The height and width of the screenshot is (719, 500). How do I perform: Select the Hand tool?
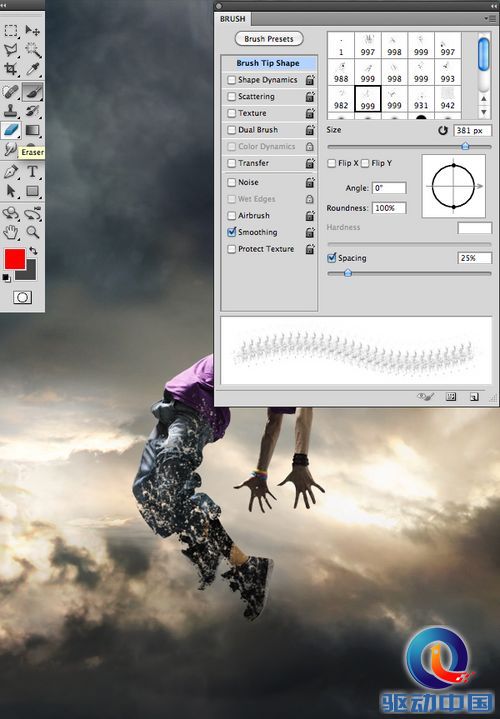click(x=11, y=232)
